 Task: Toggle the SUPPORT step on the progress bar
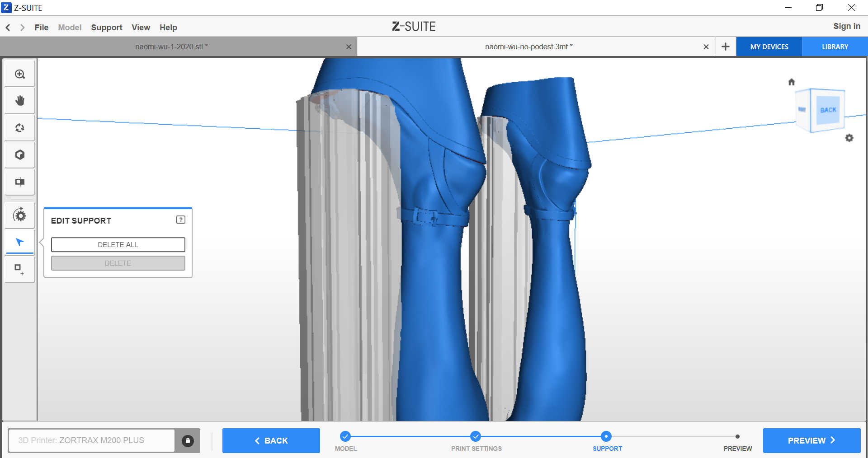click(x=607, y=437)
